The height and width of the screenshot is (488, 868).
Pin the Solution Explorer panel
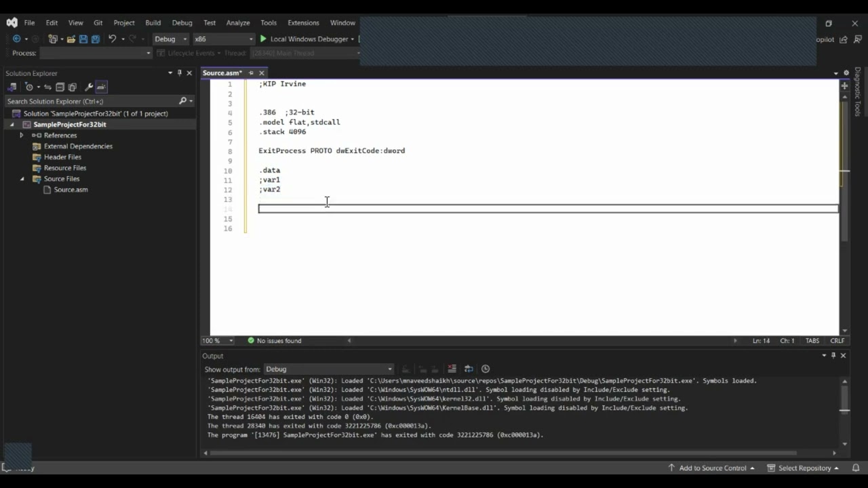180,73
